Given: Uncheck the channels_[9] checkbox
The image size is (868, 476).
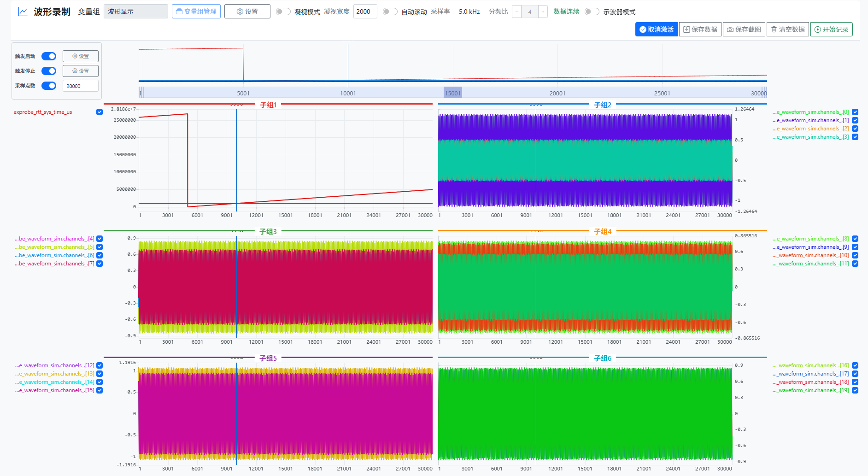Looking at the screenshot, I should click(x=855, y=247).
